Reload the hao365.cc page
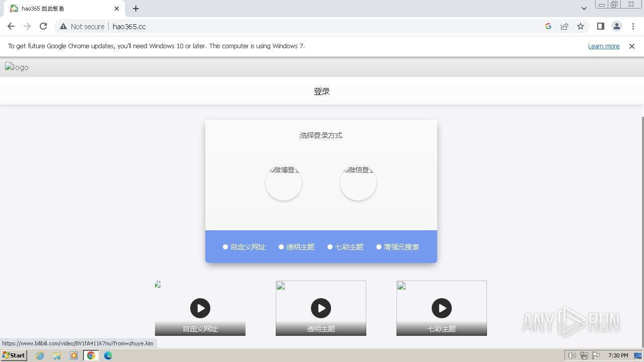 [43, 26]
